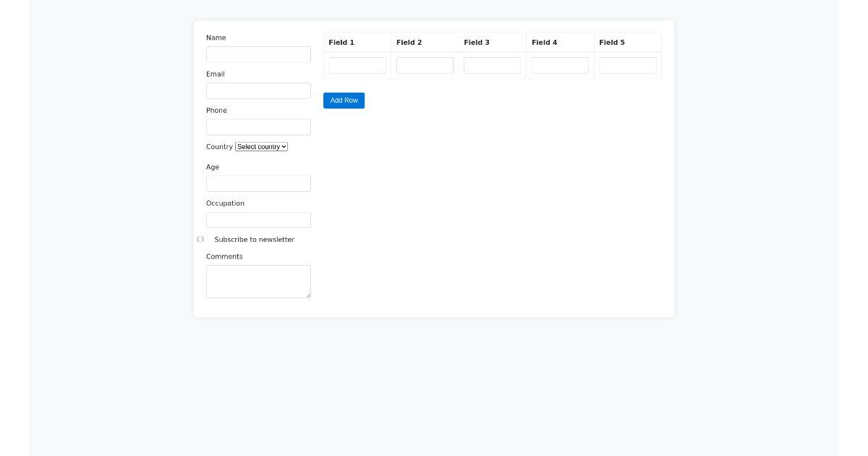Open the Select country dropdown
The image size is (868, 456).
pos(261,147)
